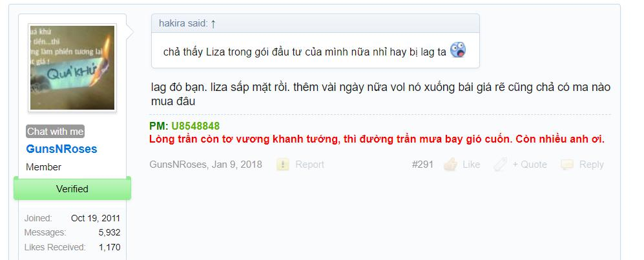The image size is (644, 260).
Task: Click the thumbs-up Like icon
Action: [451, 165]
